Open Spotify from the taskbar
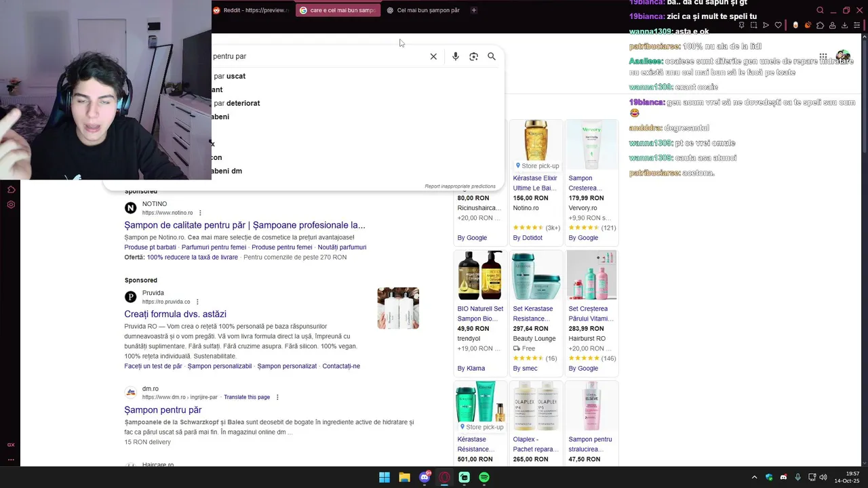The height and width of the screenshot is (488, 868). pyautogui.click(x=484, y=477)
